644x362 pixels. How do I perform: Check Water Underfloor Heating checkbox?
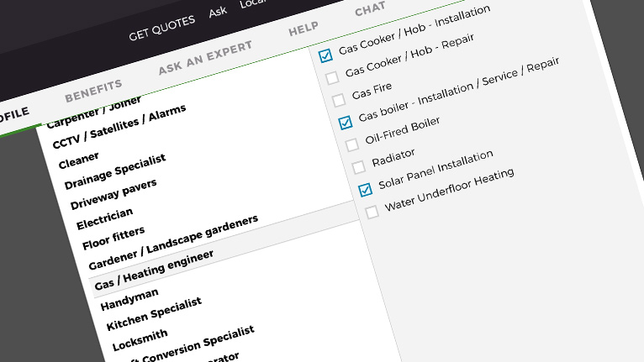click(x=372, y=212)
